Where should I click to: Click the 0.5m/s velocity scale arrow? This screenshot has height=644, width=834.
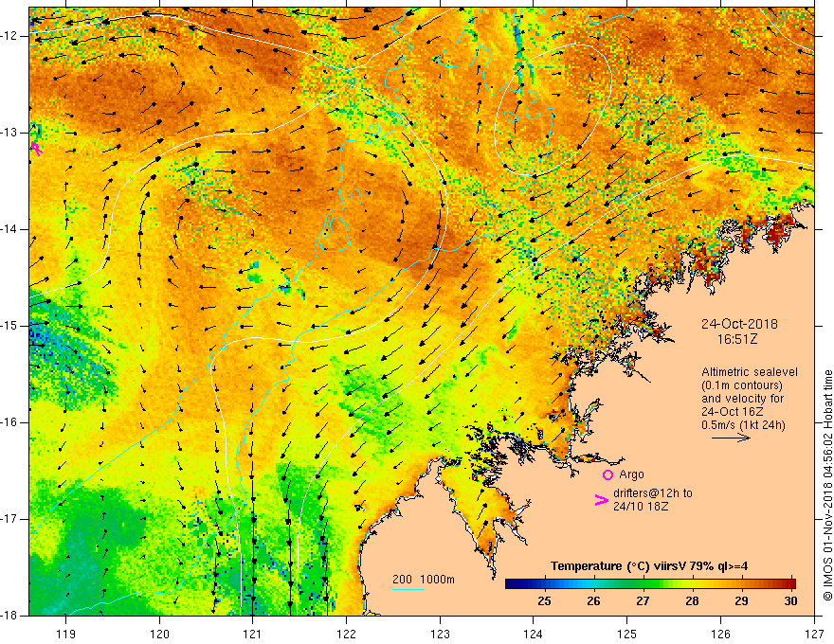731,438
